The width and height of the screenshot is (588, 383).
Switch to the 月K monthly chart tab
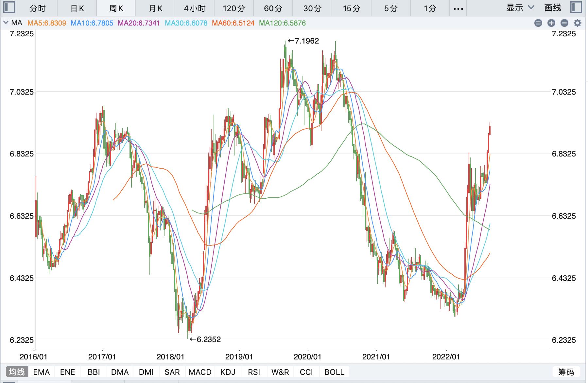[x=155, y=8]
